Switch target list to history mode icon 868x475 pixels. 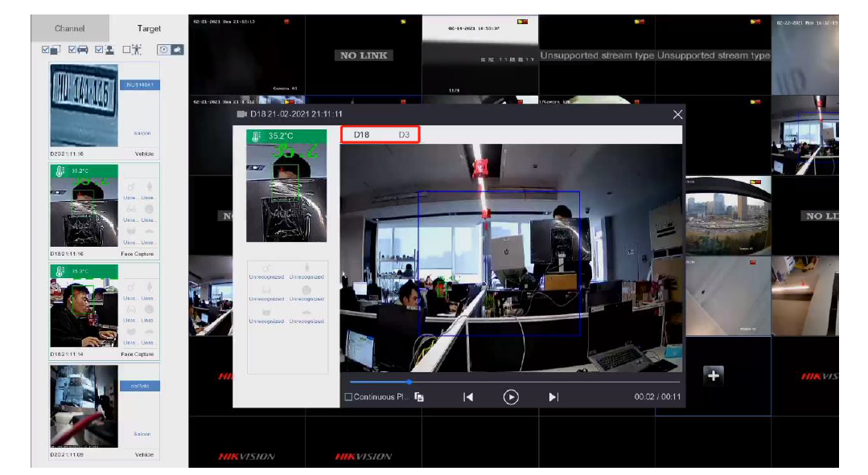163,49
